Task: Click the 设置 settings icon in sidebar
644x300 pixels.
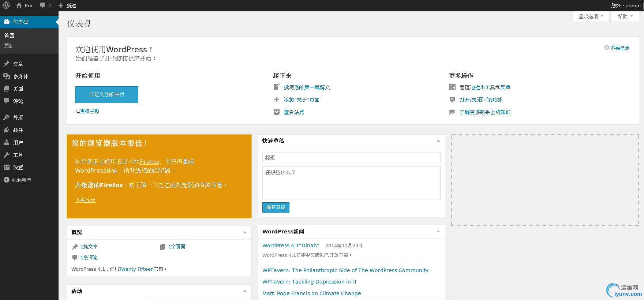Action: point(7,167)
